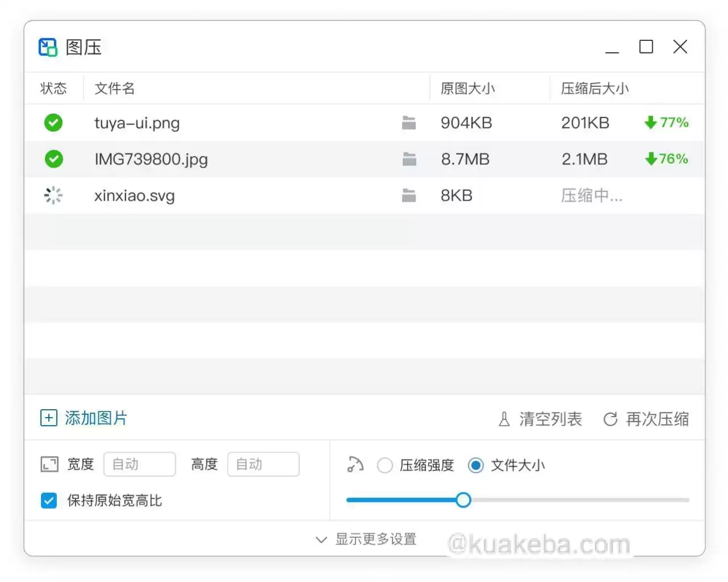Select the 压缩强度 radio button

coord(385,465)
